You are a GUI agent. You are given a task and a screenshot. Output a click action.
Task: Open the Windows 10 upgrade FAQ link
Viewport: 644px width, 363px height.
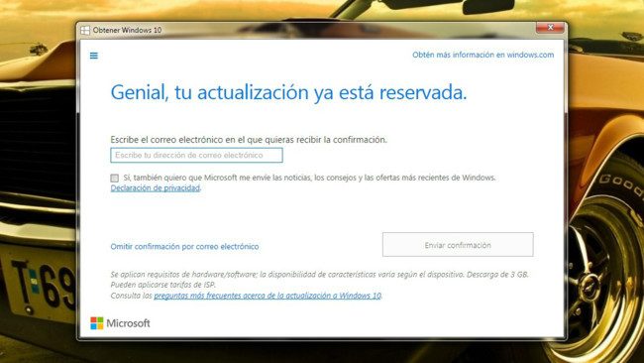pyautogui.click(x=268, y=296)
